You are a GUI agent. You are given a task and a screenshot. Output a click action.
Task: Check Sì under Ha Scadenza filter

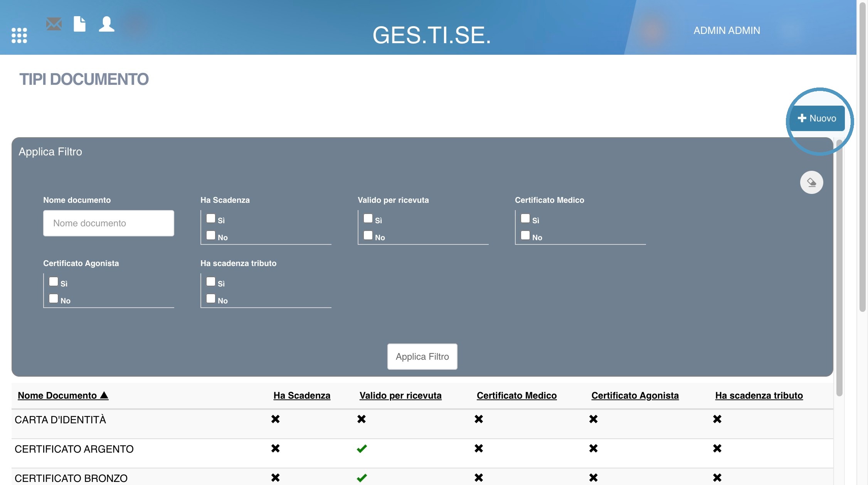211,219
